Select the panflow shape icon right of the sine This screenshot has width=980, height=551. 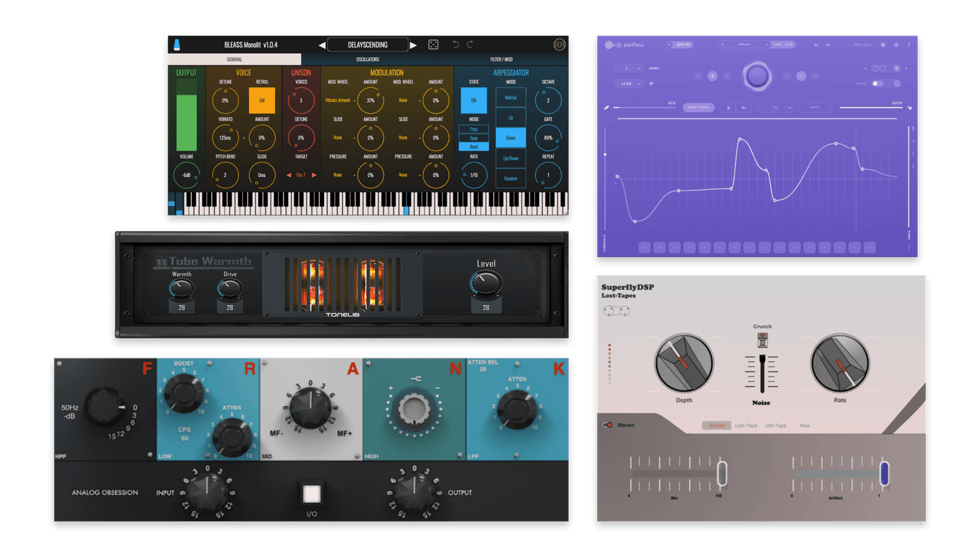click(x=816, y=76)
